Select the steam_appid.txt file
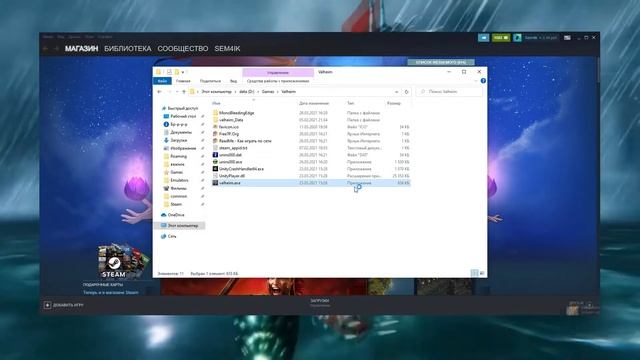 tap(233, 148)
